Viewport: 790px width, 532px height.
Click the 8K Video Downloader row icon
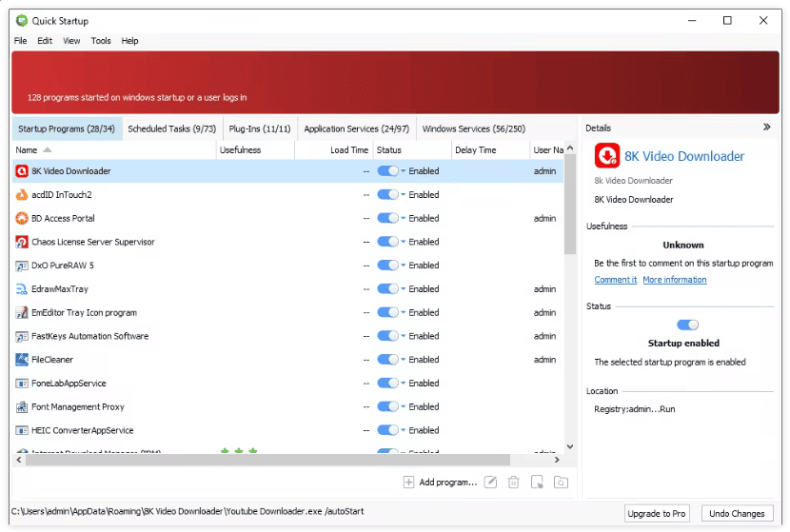tap(22, 171)
